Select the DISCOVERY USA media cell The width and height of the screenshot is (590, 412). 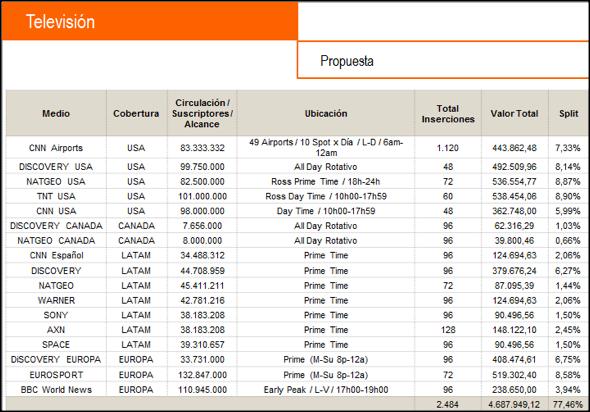pyautogui.click(x=56, y=167)
